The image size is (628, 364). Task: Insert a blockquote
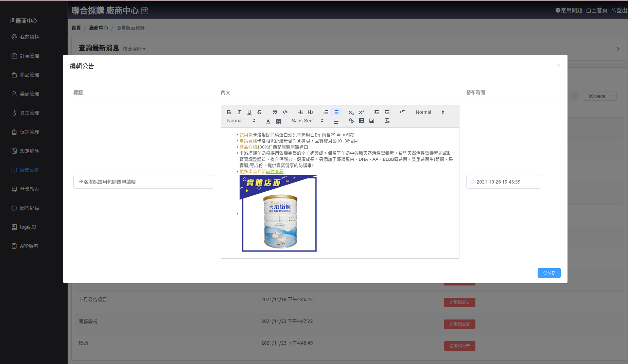[x=275, y=112]
